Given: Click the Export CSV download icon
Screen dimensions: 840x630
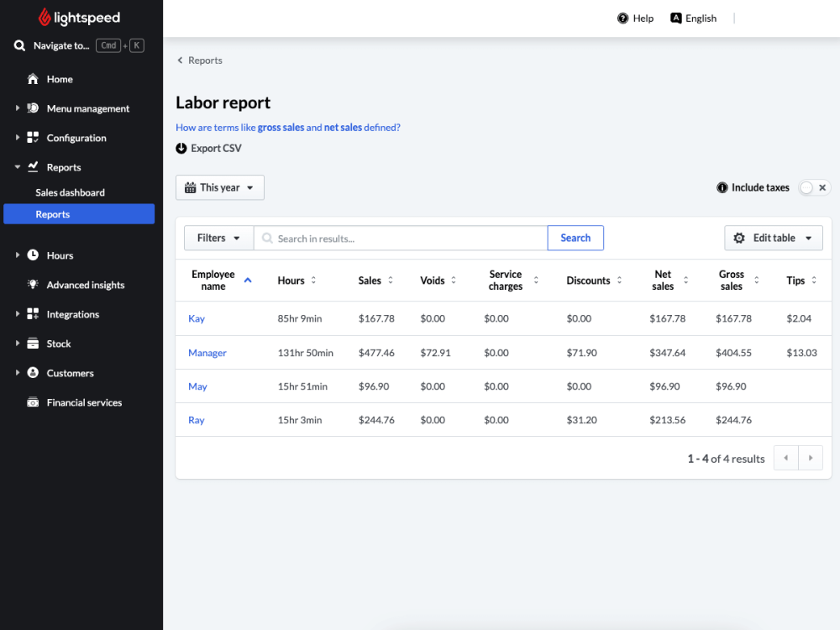Looking at the screenshot, I should coord(181,148).
